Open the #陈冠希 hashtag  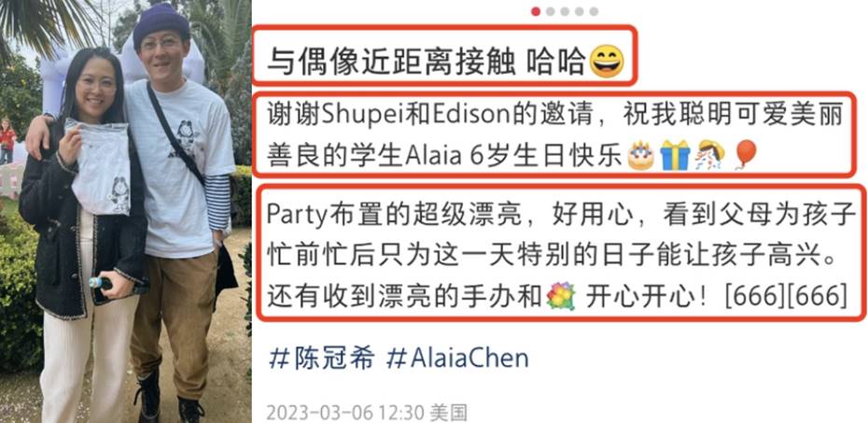[x=322, y=358]
